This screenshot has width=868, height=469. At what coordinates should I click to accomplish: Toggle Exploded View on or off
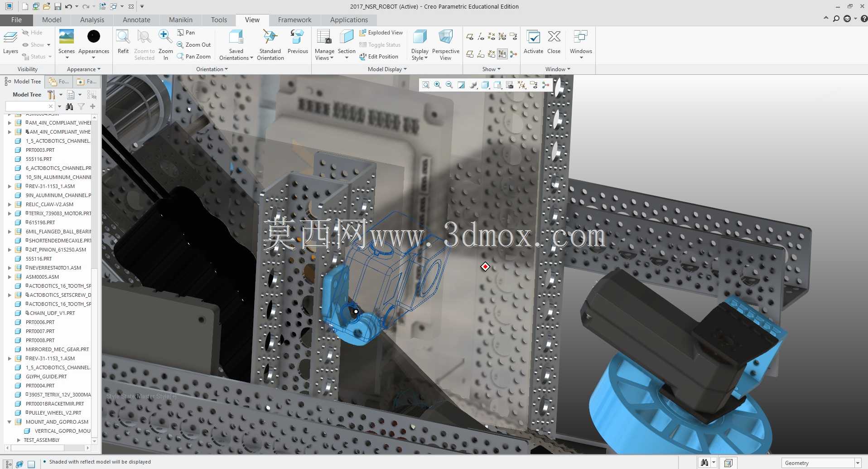(381, 33)
